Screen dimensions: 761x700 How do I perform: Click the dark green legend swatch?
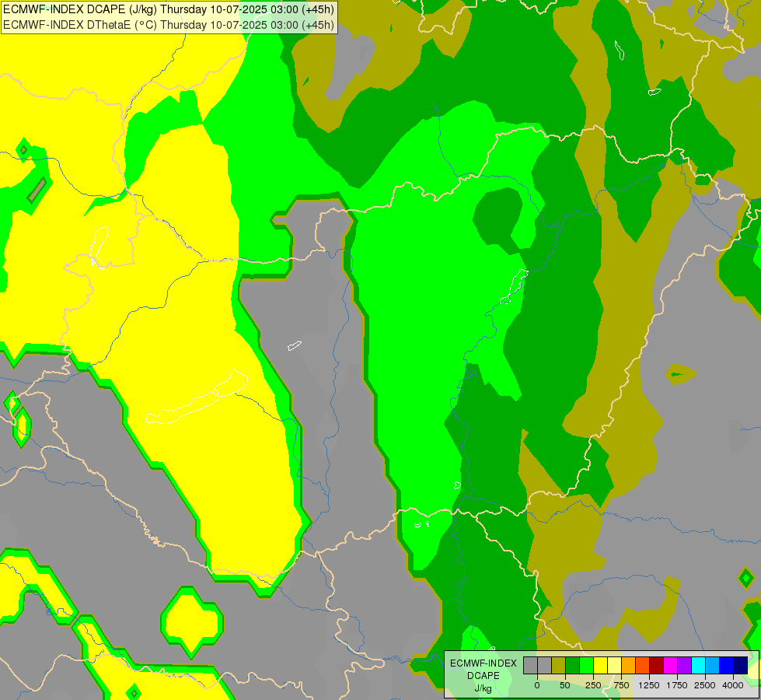(x=573, y=665)
